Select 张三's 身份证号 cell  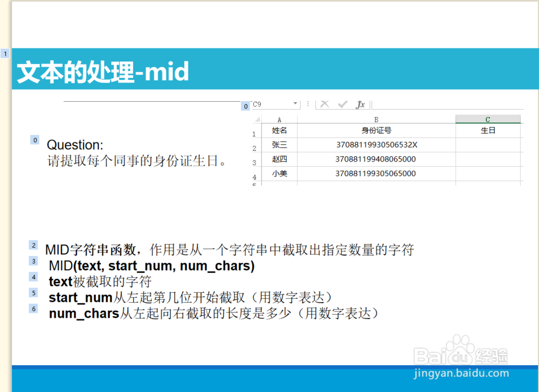tap(376, 144)
